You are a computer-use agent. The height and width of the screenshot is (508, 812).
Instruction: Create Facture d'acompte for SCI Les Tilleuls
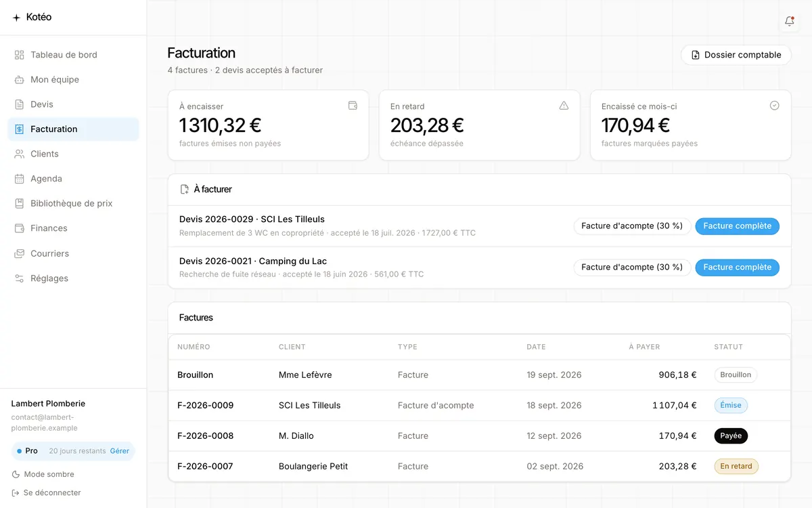[632, 226]
